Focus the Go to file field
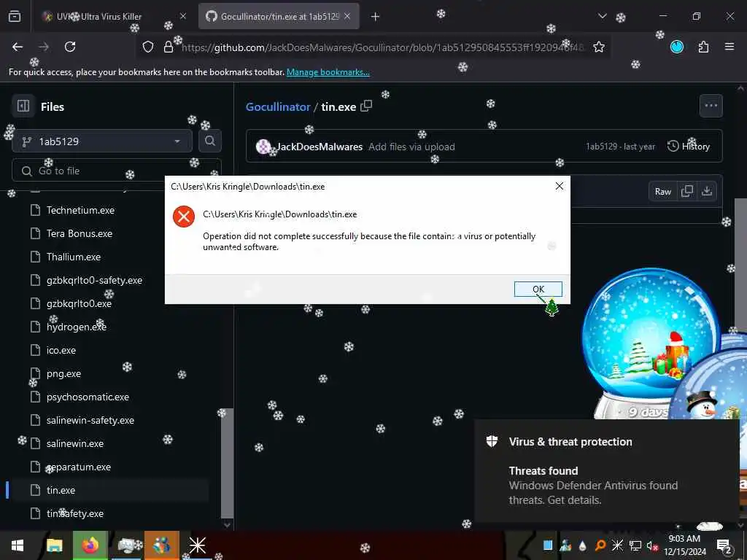 (x=116, y=171)
